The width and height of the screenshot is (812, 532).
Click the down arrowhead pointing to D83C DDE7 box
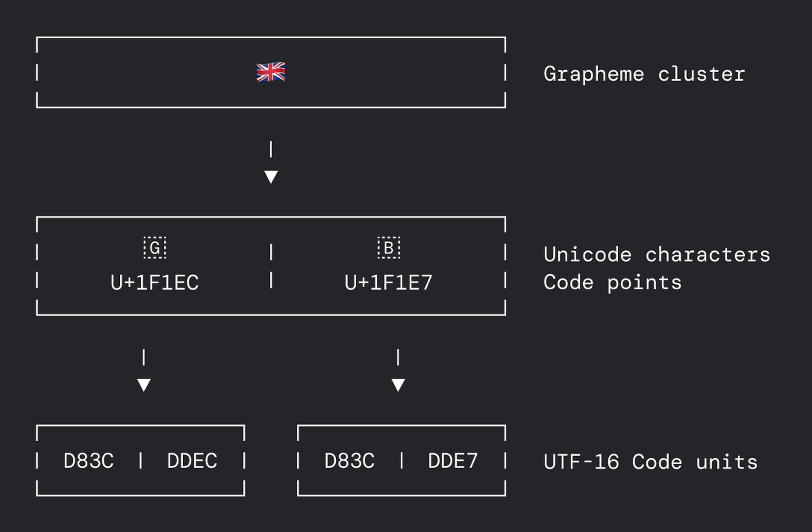(x=398, y=384)
